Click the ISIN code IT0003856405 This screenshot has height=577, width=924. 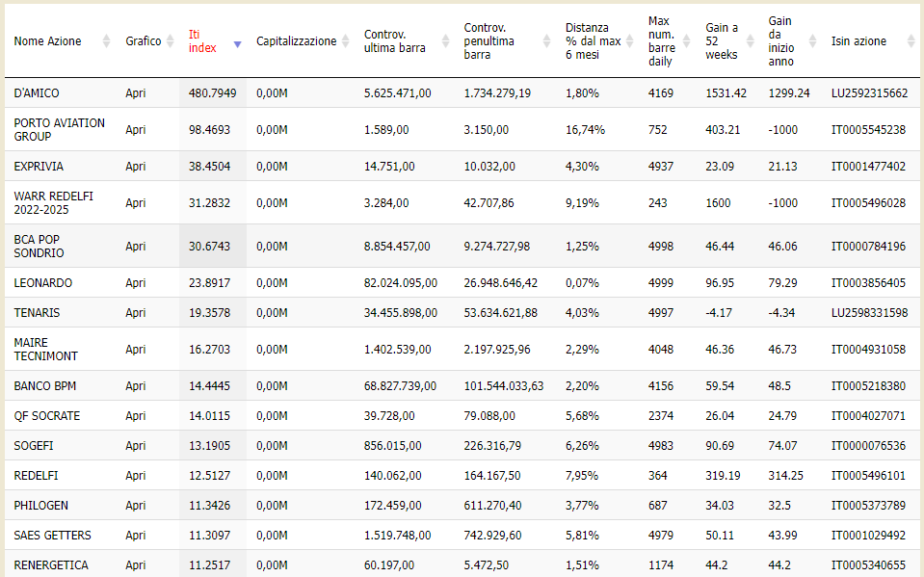point(868,283)
